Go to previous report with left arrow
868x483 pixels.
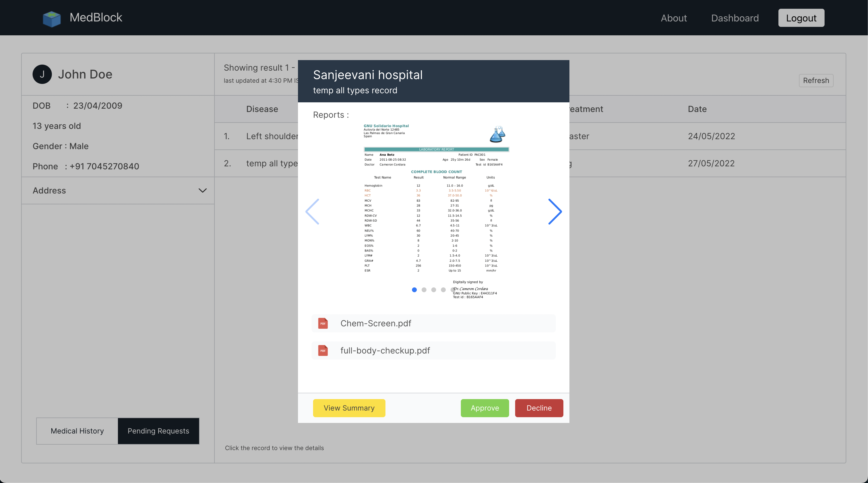(312, 212)
